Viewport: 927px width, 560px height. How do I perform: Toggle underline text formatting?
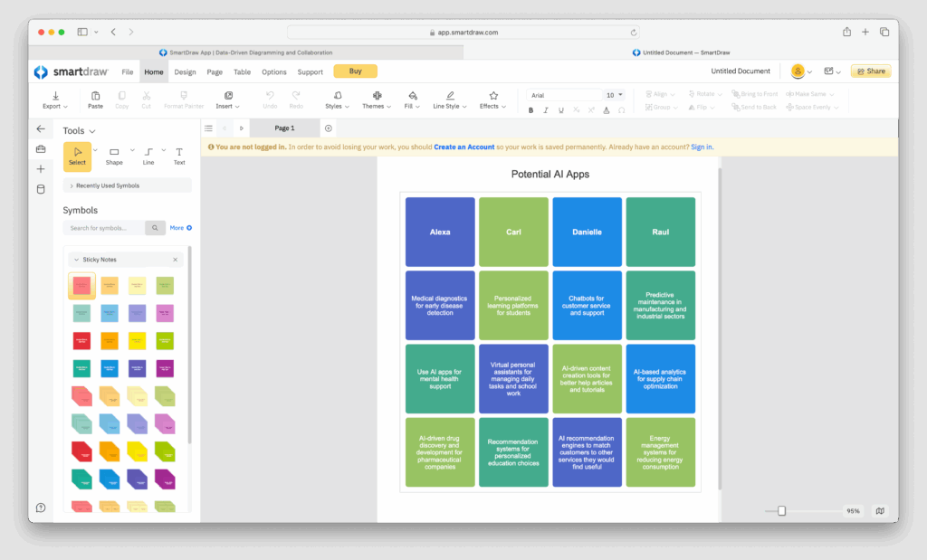point(561,110)
